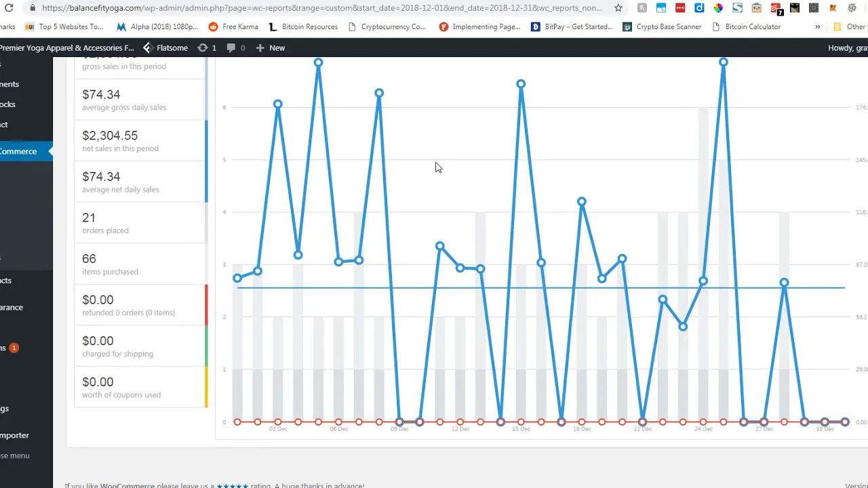Show more bookmarks with the double chevron

tap(818, 27)
